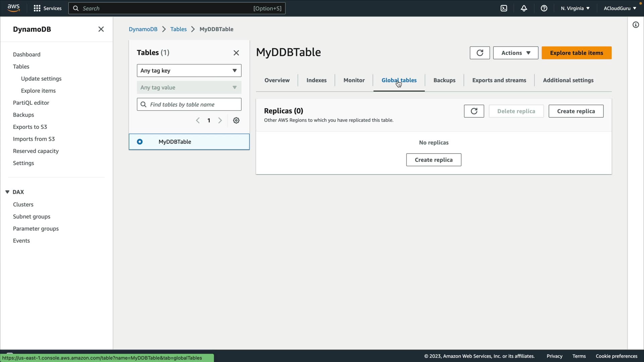Open PartiQL editor in sidebar
Screen dimensions: 644x362
(x=31, y=103)
